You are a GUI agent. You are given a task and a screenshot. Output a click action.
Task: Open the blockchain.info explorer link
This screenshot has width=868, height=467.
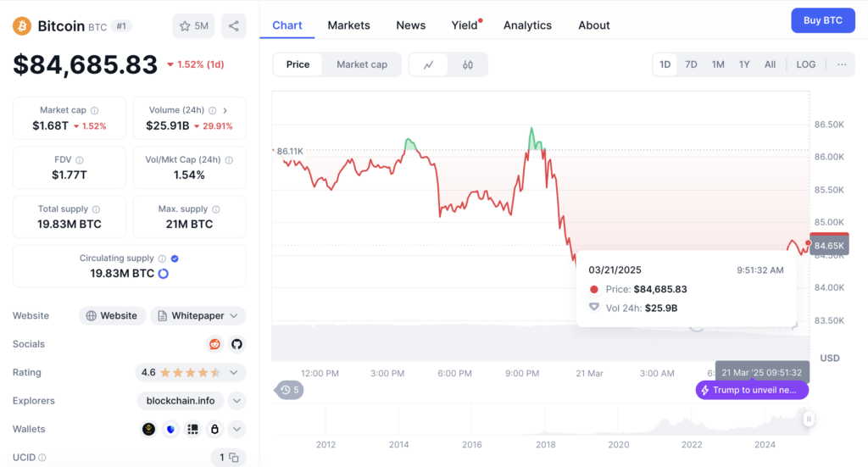181,401
